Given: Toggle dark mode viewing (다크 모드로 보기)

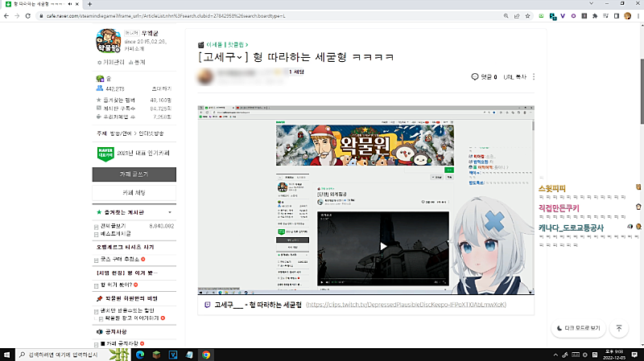Looking at the screenshot, I should (578, 328).
